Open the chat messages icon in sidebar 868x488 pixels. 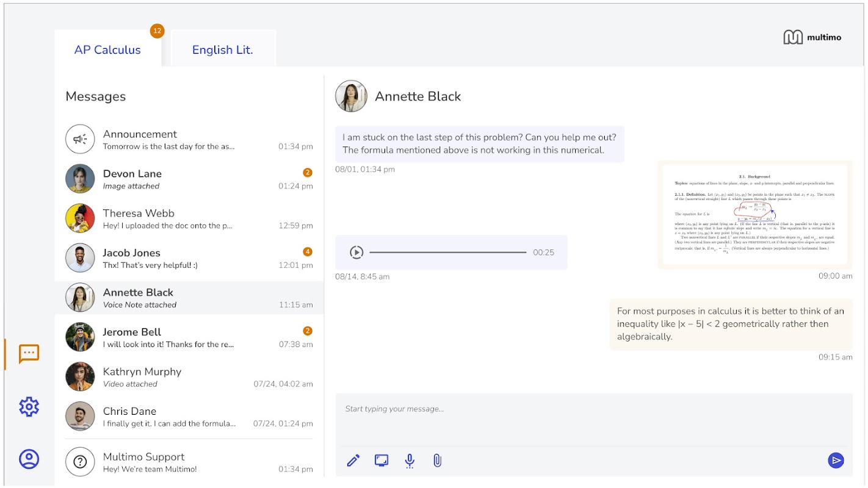29,353
